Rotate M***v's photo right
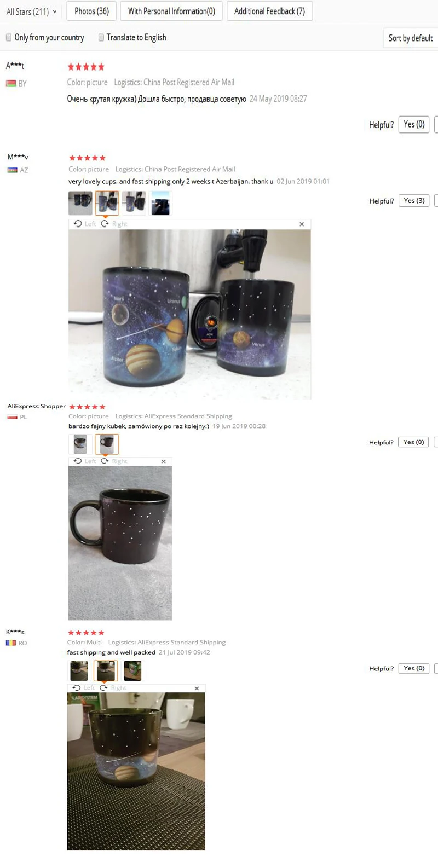 click(114, 224)
